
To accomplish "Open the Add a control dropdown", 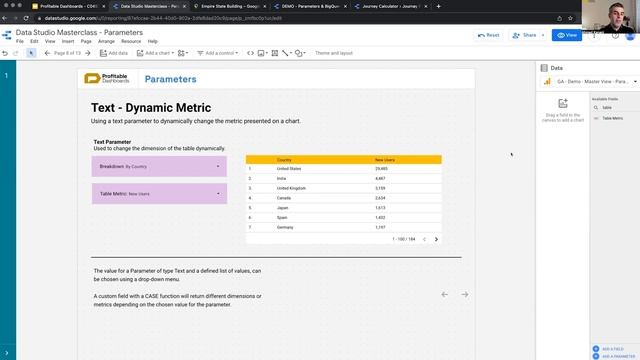I will point(218,53).
